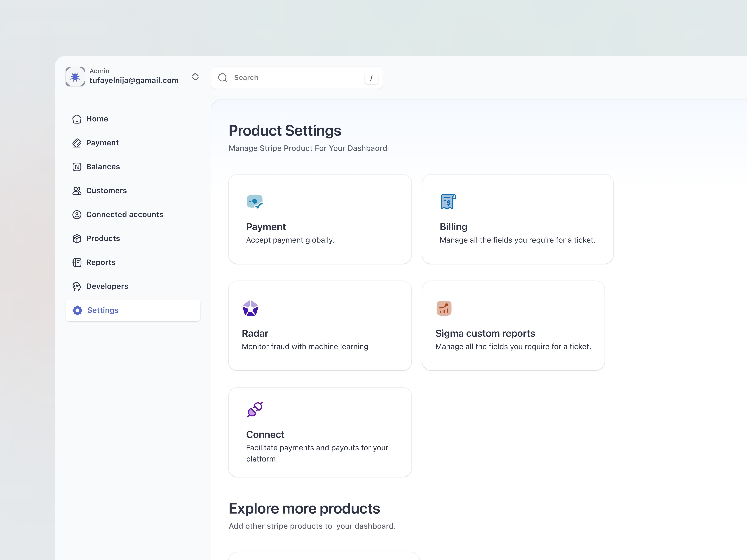The width and height of the screenshot is (747, 560).
Task: Select the Connected accounts icon
Action: pos(77,214)
